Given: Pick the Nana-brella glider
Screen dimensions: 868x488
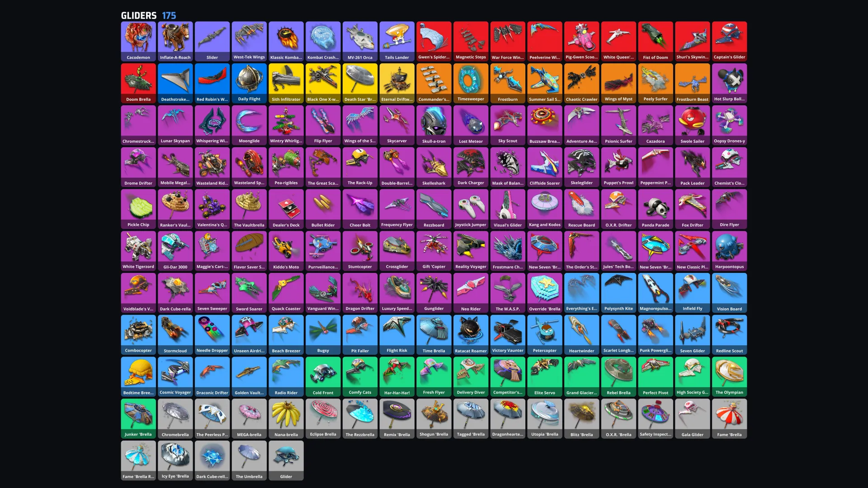Looking at the screenshot, I should tap(286, 419).
